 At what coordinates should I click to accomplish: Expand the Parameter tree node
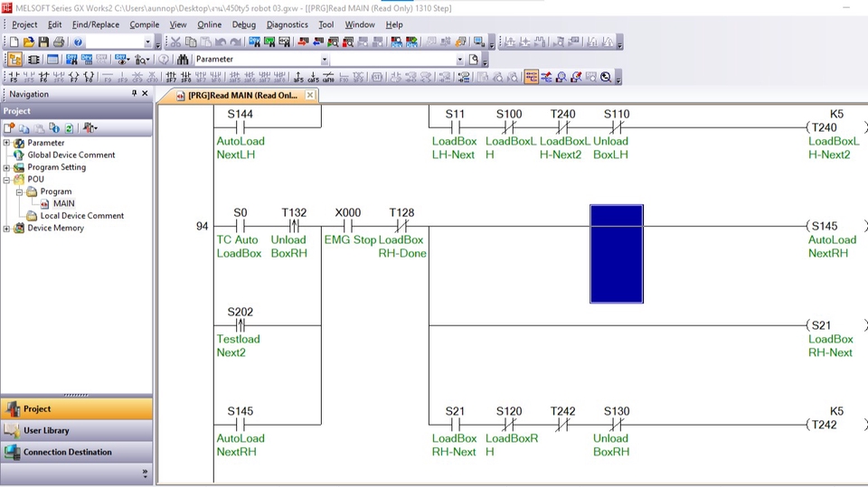[7, 143]
